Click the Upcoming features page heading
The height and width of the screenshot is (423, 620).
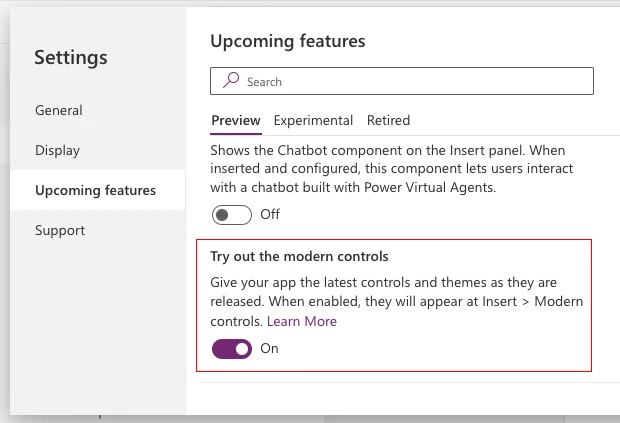[288, 41]
